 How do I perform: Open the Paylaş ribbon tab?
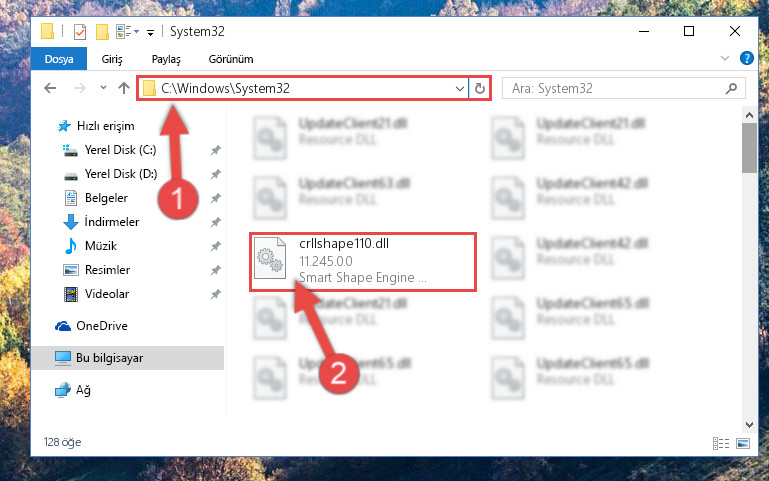pos(166,59)
